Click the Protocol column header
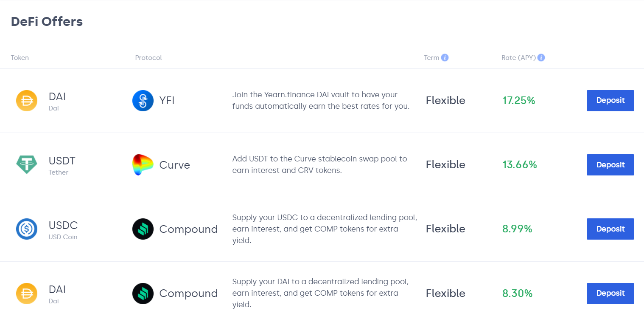This screenshot has width=644, height=325. [148, 58]
